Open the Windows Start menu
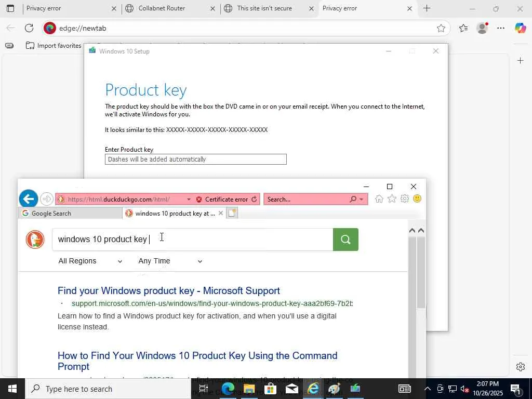 12,389
